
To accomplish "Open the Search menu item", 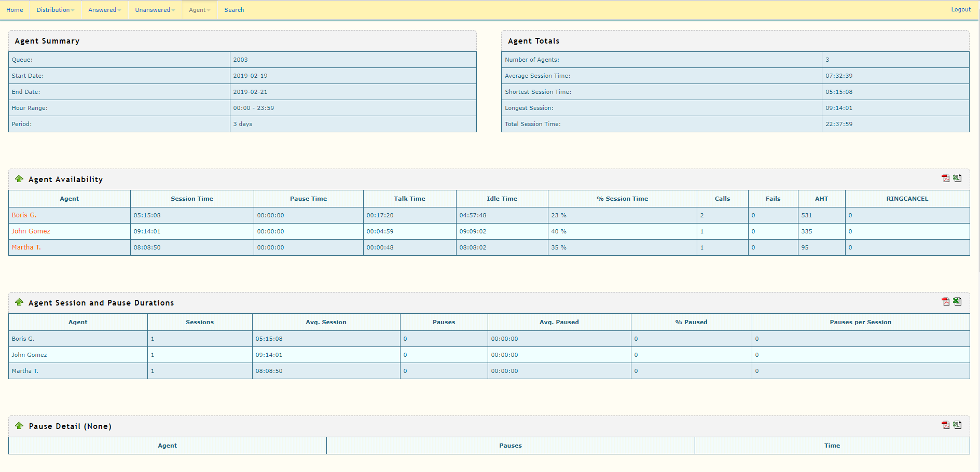I will 234,10.
